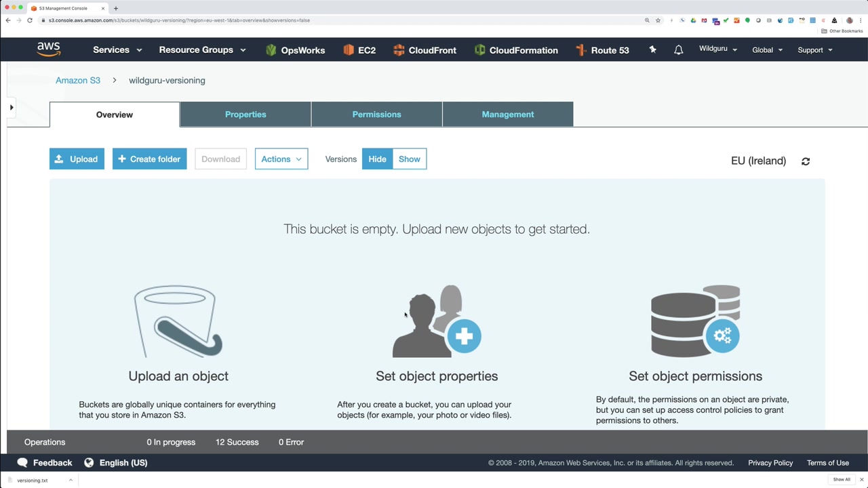Open the versioning.txt download options chevron
Screen dimensions: 868x488
[71, 480]
